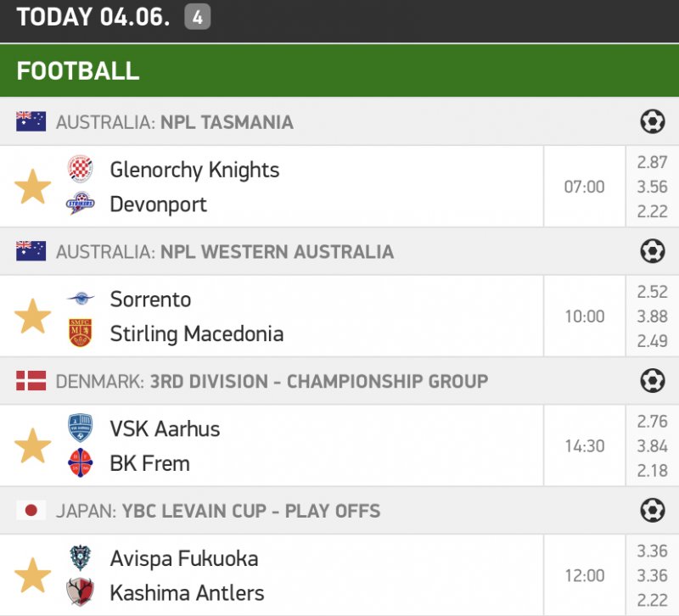
Task: Click the Today 04.06. date header
Action: click(93, 18)
